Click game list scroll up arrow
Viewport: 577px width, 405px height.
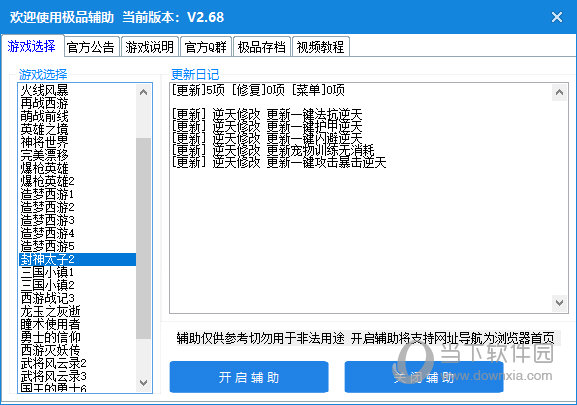[144, 92]
